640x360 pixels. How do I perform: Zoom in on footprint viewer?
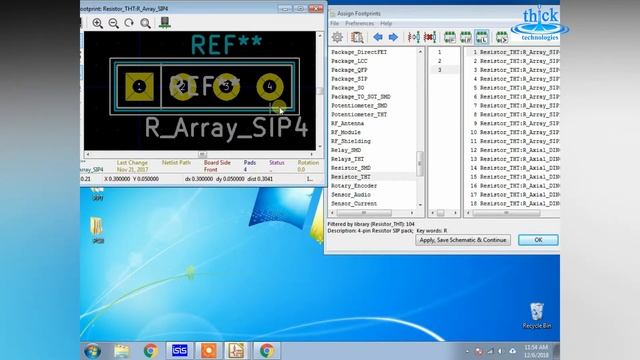[98, 23]
